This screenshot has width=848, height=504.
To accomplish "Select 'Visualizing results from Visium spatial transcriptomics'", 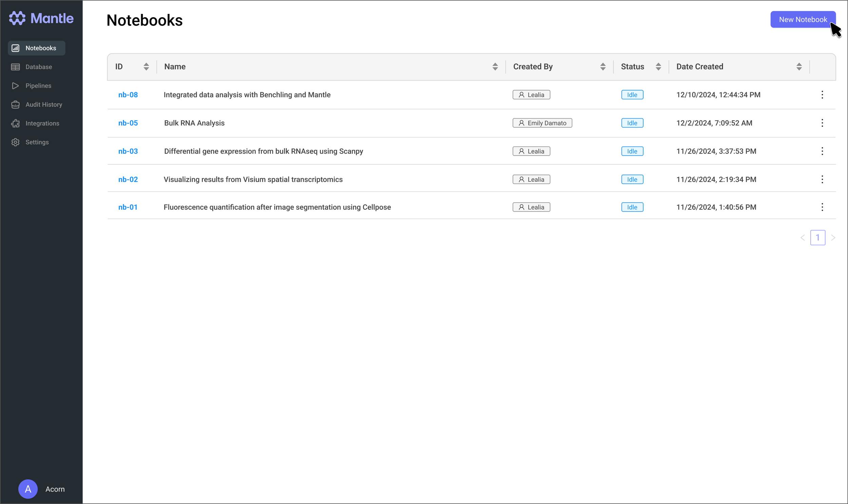I will (x=253, y=179).
